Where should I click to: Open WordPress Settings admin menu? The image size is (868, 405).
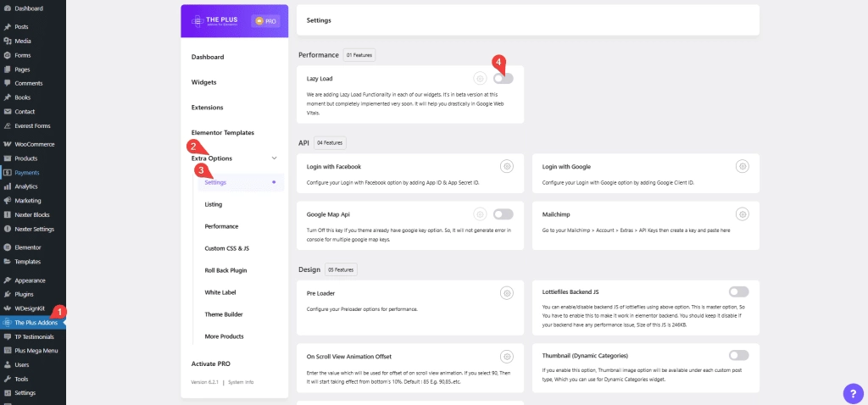pos(33,393)
